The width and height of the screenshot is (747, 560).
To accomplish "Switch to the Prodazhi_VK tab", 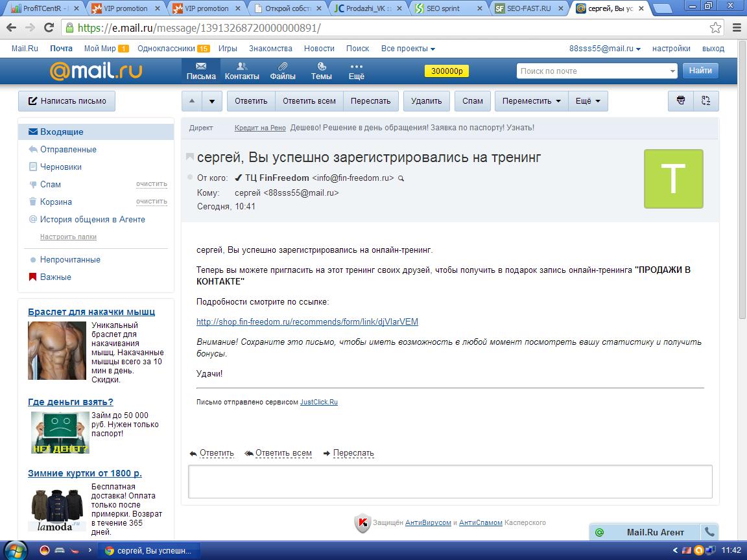I will [368, 8].
